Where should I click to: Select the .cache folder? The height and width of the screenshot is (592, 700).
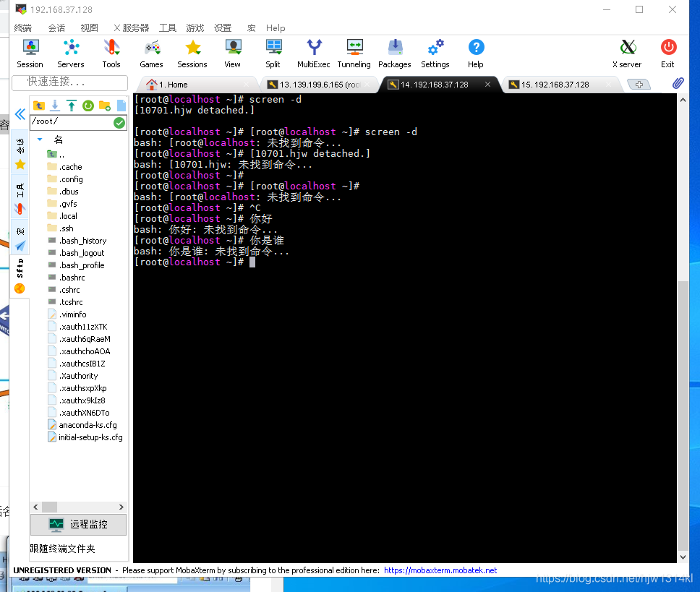coord(71,167)
